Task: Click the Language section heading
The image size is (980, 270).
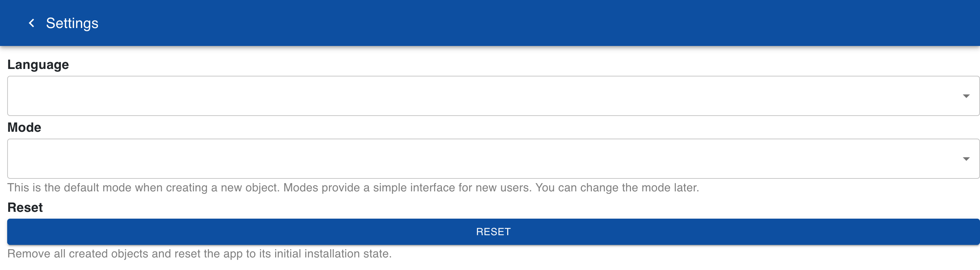Action: click(x=38, y=65)
